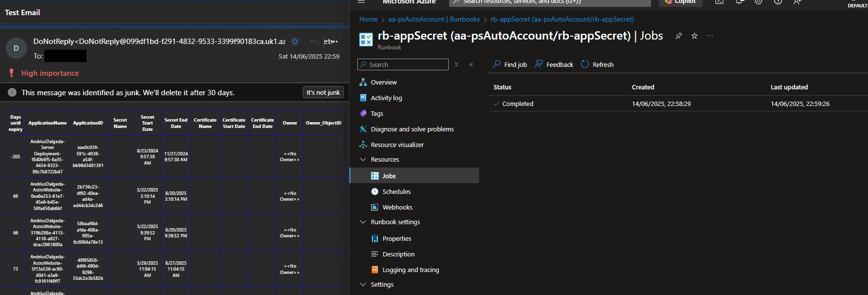
Task: Open the aa-psAutoAccount | Runbooks breadcrumb
Action: click(434, 19)
